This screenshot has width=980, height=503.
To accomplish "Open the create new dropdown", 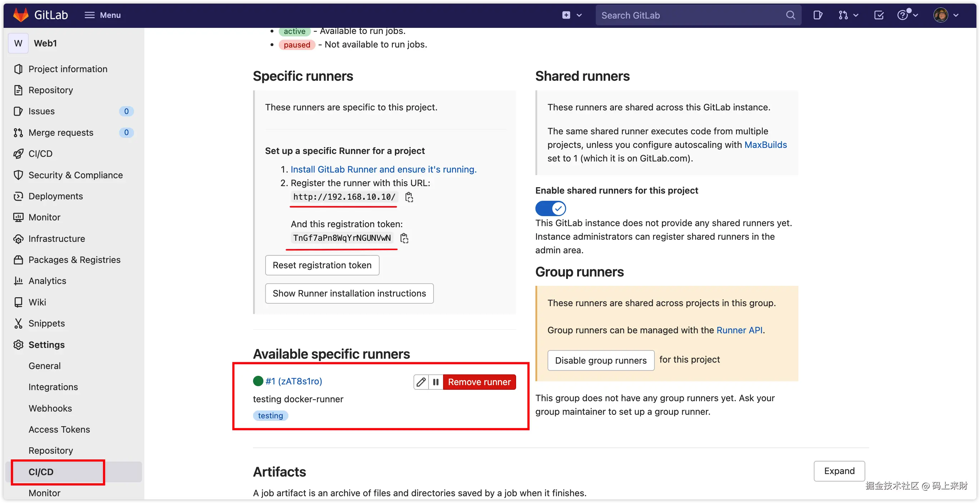I will 572,15.
